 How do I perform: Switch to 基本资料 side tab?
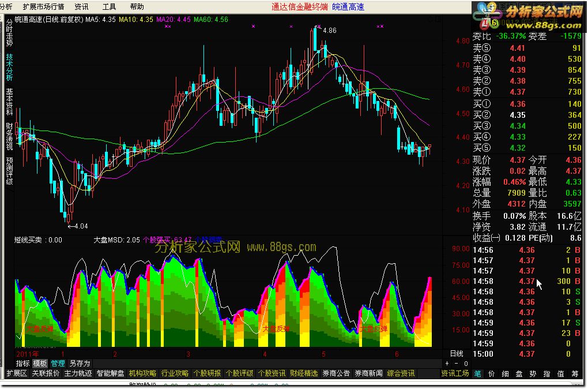(x=9, y=102)
